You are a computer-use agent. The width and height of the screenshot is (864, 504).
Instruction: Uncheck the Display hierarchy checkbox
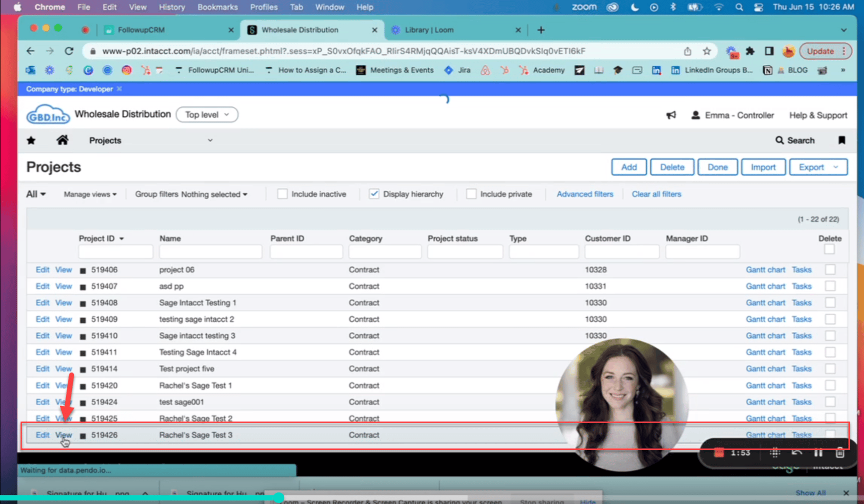[x=374, y=193]
